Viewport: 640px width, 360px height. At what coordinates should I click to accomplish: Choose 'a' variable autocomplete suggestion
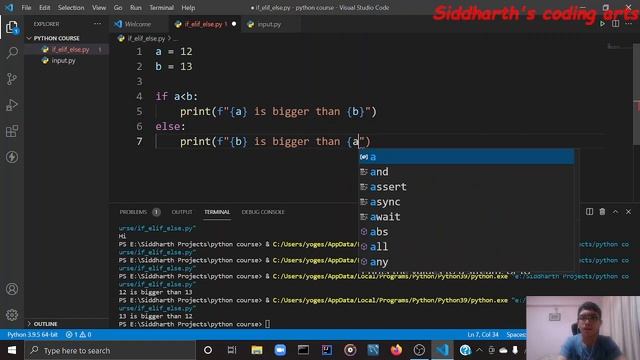click(466, 157)
